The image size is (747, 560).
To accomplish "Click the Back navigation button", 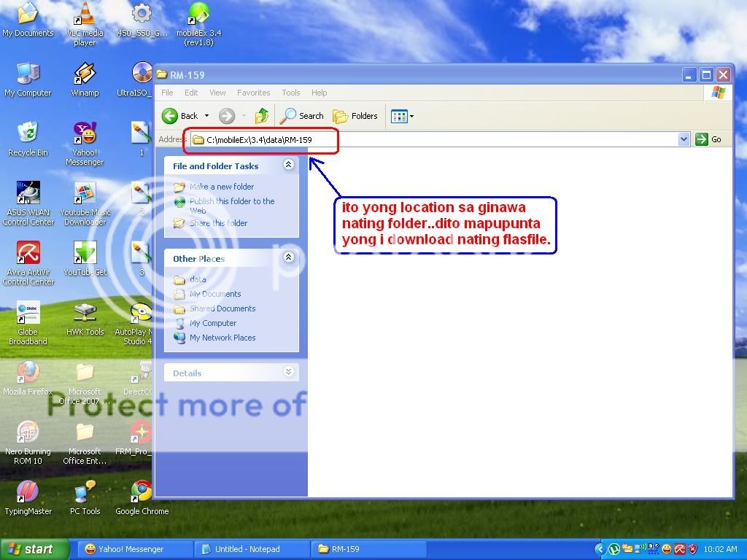I will 179,116.
